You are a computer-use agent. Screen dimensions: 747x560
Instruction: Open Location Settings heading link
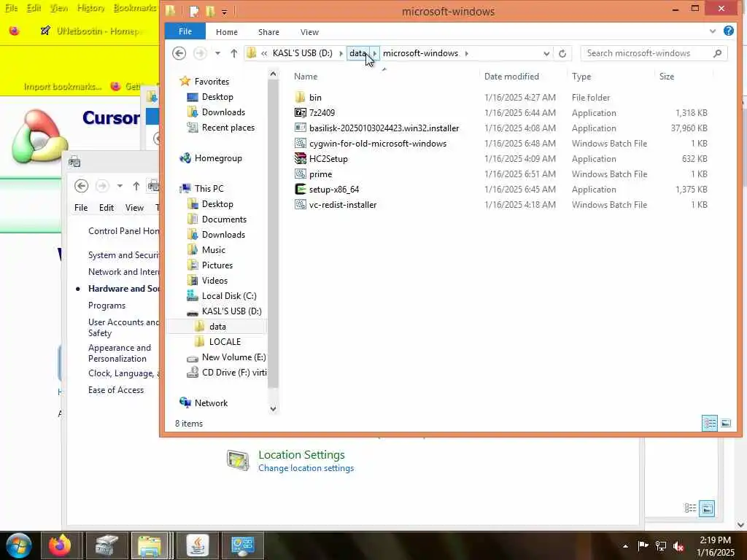(x=301, y=455)
